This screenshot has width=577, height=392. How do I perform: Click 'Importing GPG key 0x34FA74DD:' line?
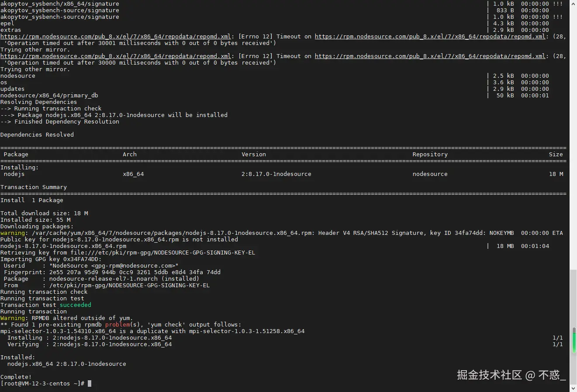51,259
